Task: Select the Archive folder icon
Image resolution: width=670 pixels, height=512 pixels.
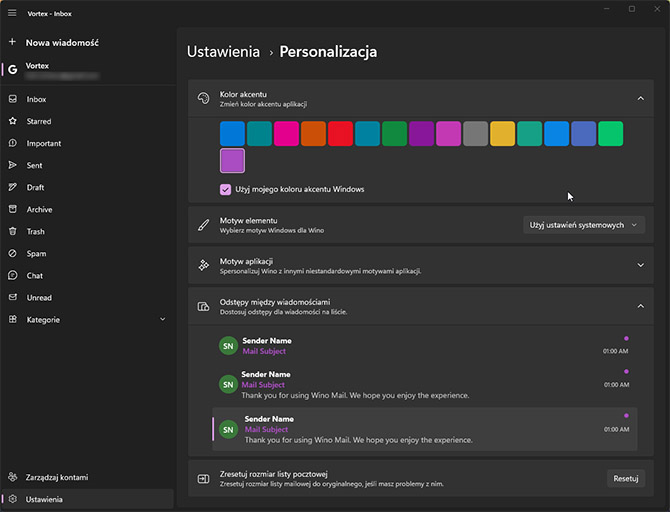Action: tap(12, 209)
